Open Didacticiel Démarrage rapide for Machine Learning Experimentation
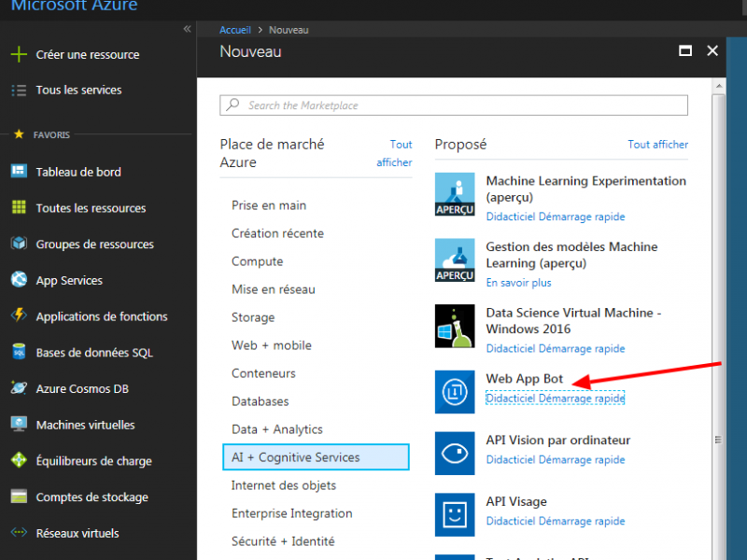Viewport: 747px width, 560px height. point(556,217)
